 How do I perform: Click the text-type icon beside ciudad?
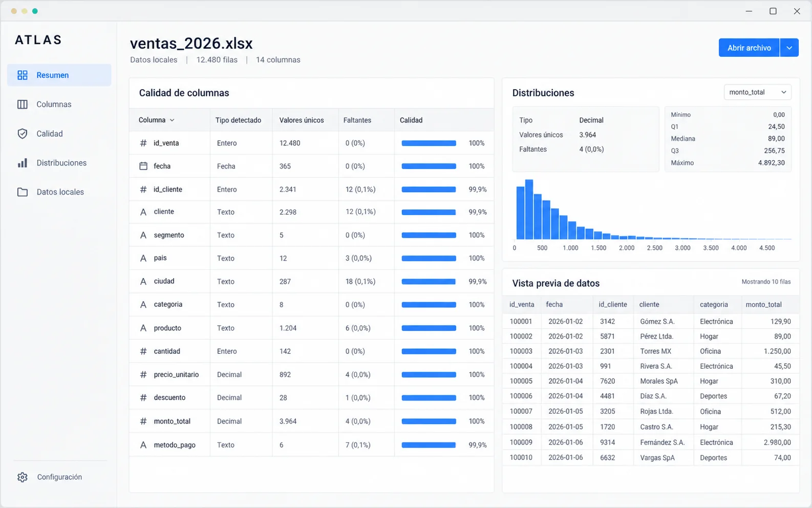click(143, 281)
